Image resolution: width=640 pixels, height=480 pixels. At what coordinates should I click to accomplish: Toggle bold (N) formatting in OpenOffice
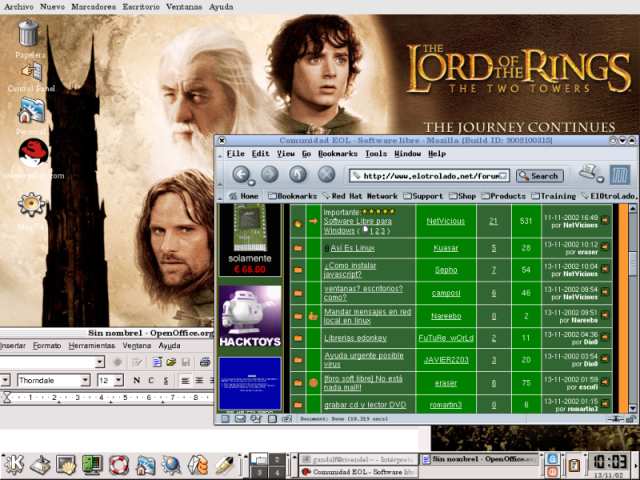point(137,380)
